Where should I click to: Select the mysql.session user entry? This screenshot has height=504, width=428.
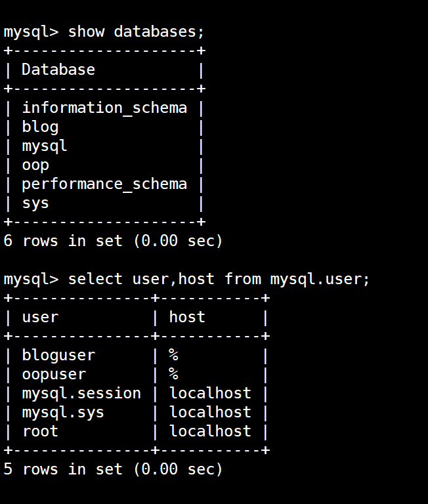pos(81,393)
